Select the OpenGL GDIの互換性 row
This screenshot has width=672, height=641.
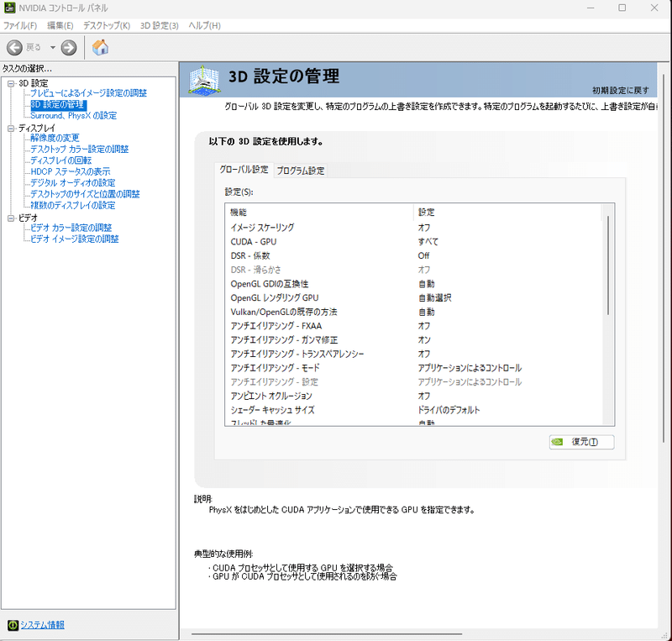413,284
